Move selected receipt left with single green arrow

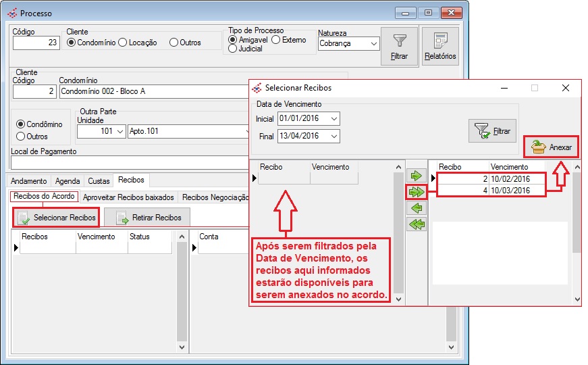pos(417,208)
